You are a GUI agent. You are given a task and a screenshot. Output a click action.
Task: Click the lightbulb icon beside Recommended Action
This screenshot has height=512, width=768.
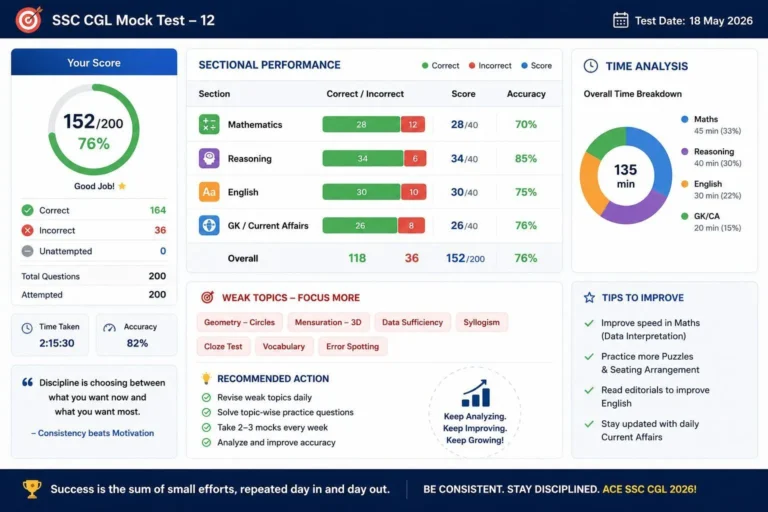pyautogui.click(x=206, y=378)
